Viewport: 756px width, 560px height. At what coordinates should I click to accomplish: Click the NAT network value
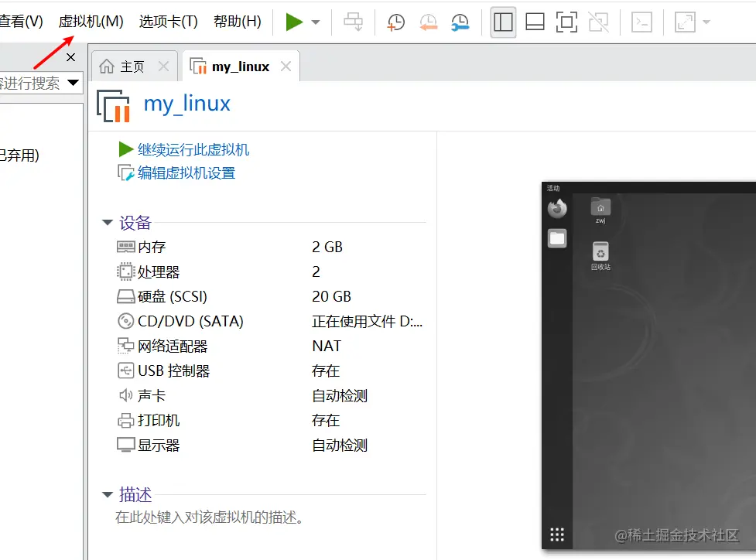327,346
